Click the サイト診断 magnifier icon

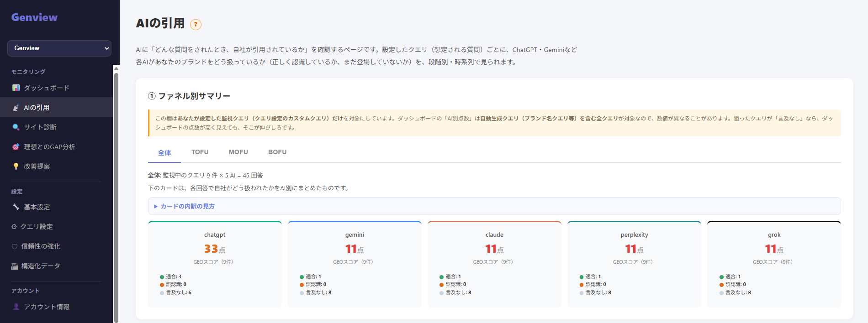[x=16, y=127]
